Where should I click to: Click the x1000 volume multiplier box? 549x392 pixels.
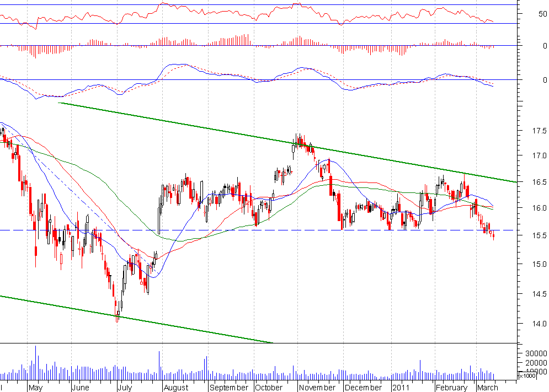tap(527, 375)
